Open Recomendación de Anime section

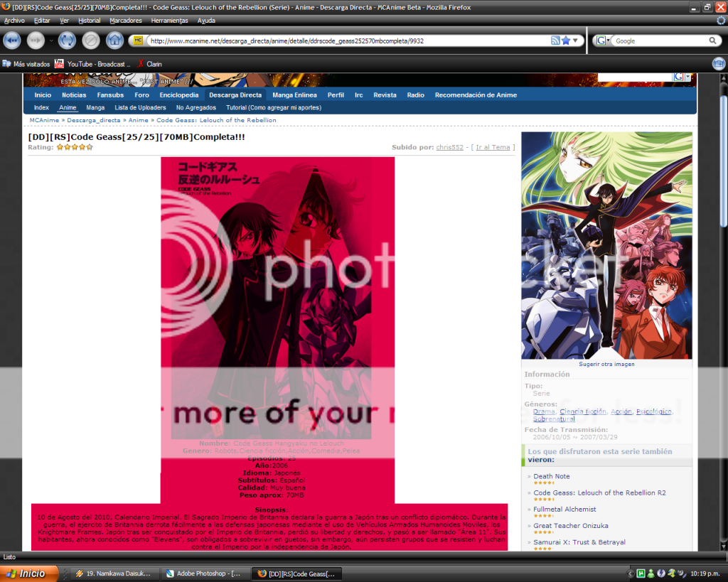click(476, 95)
